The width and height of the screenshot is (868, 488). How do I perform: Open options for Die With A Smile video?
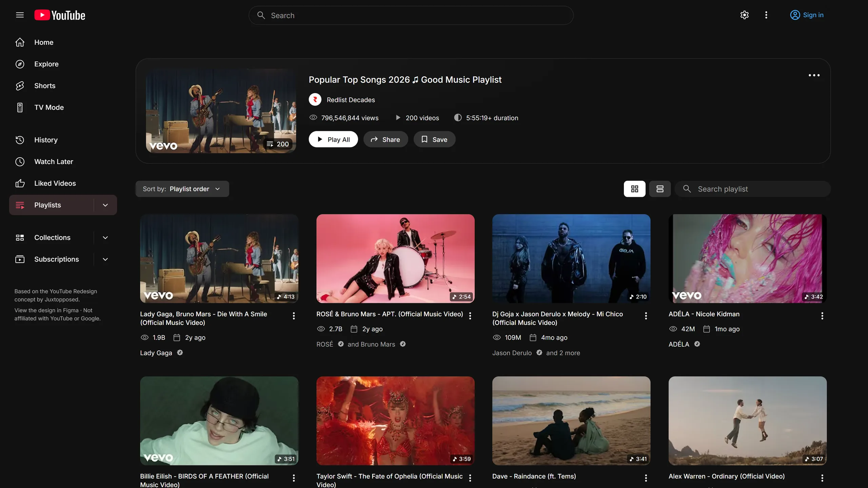coord(294,316)
